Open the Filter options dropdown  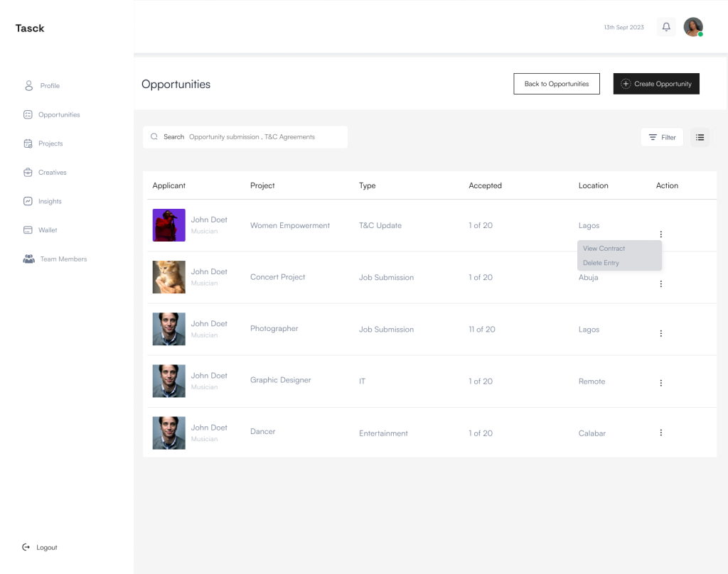(x=662, y=137)
